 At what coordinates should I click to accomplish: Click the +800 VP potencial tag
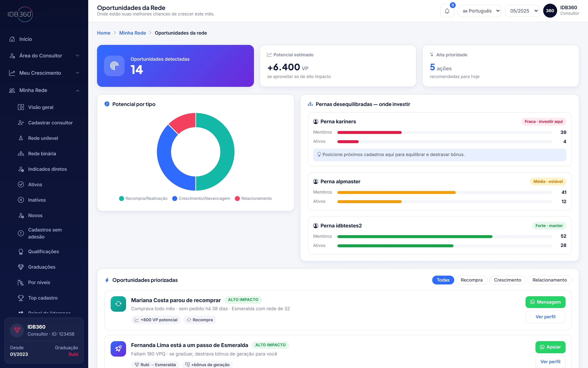(x=156, y=320)
